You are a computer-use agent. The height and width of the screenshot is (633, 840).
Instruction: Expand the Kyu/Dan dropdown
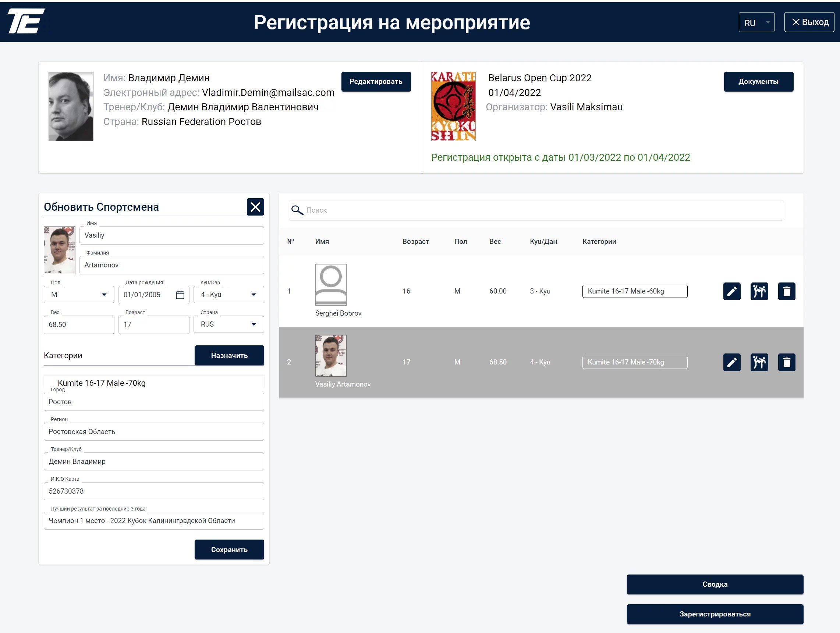228,295
